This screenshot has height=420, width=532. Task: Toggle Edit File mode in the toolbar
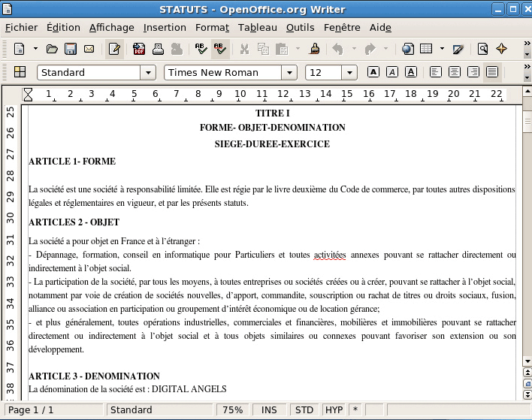[x=114, y=49]
